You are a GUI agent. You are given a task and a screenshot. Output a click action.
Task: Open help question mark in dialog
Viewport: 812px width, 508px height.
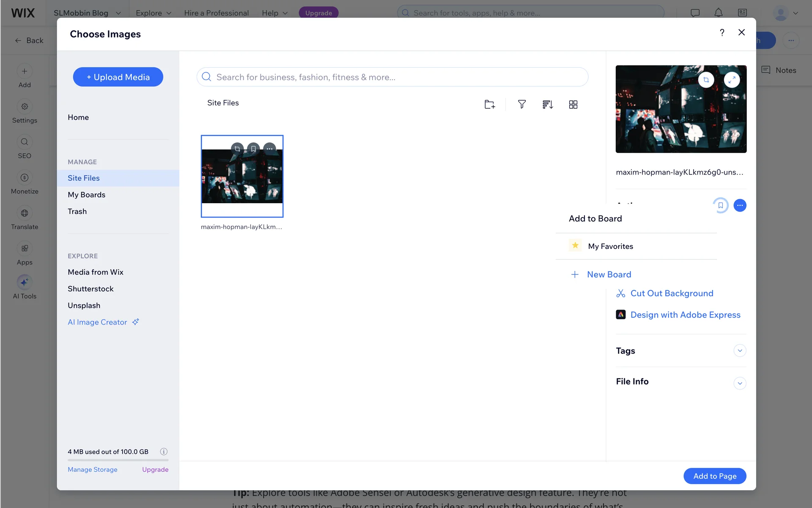coord(722,33)
